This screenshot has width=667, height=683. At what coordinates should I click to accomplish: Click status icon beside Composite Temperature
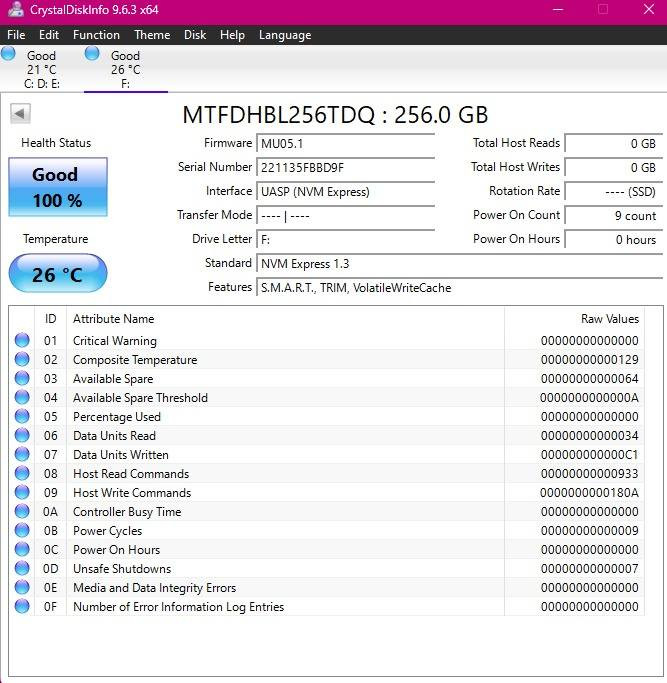pyautogui.click(x=22, y=360)
